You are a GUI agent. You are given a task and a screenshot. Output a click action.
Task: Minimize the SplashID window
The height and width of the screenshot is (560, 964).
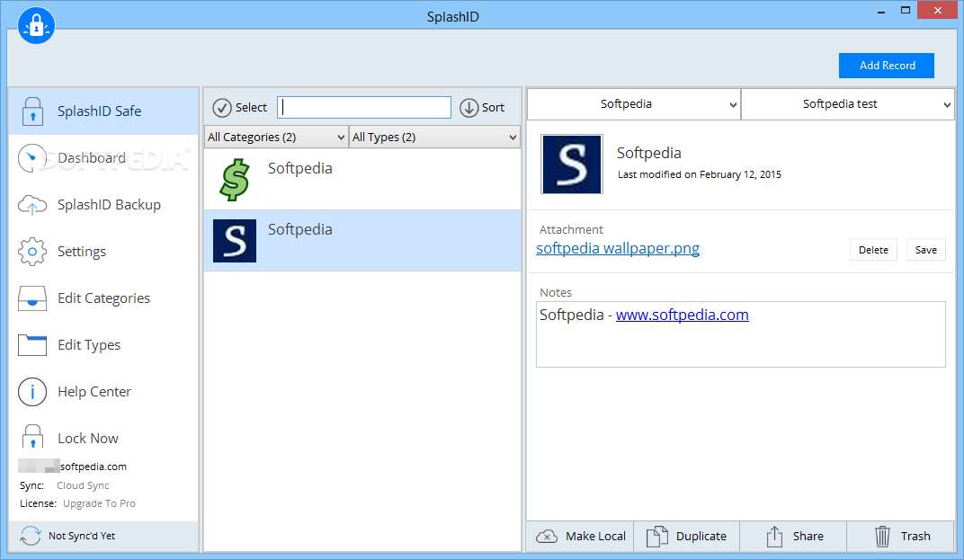[881, 11]
